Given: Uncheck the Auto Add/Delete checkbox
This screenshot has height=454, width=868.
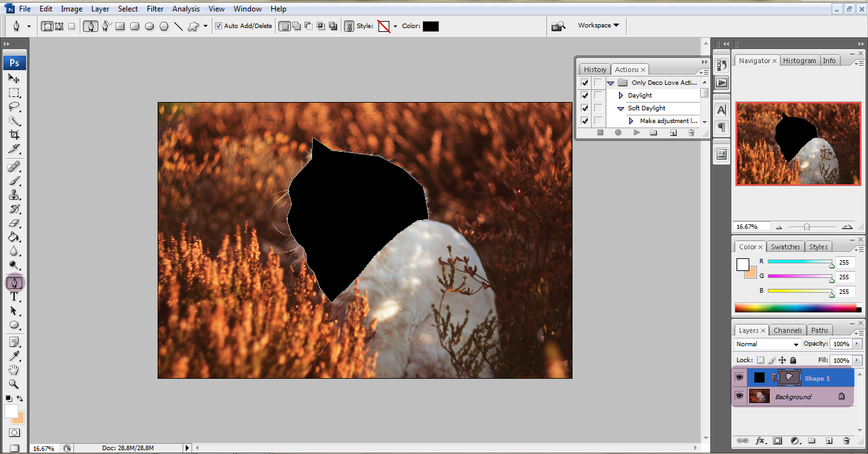Looking at the screenshot, I should [219, 26].
